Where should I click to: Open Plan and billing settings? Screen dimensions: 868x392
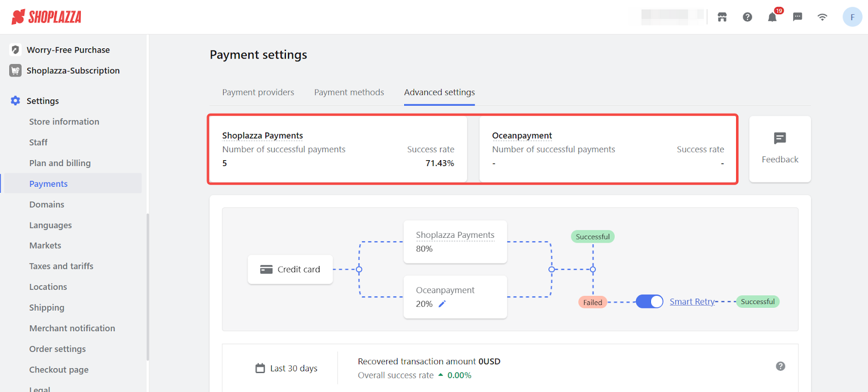60,163
